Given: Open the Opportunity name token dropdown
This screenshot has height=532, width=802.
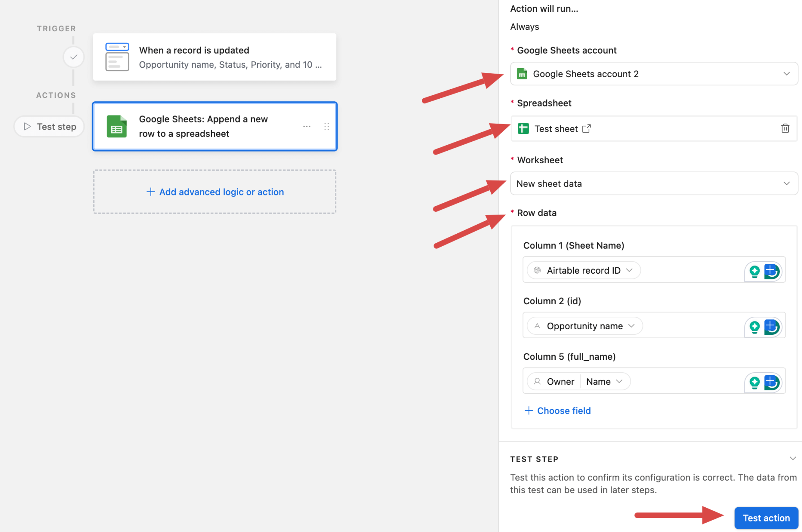Looking at the screenshot, I should [x=631, y=325].
